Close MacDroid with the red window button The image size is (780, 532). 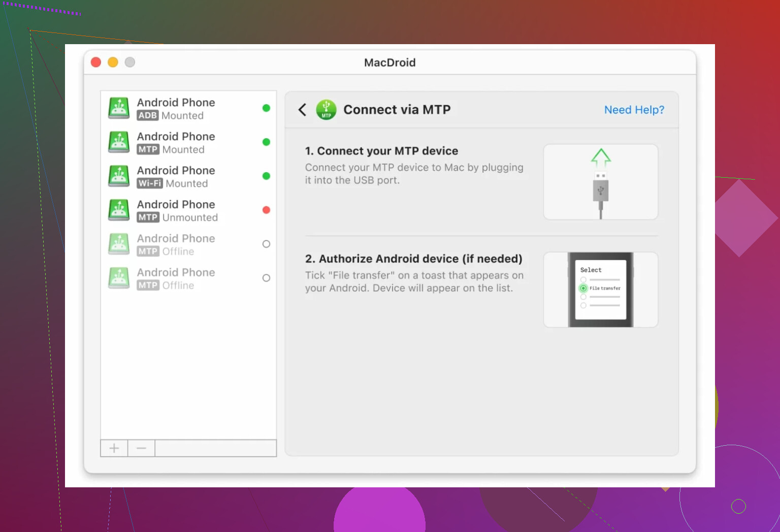point(96,62)
